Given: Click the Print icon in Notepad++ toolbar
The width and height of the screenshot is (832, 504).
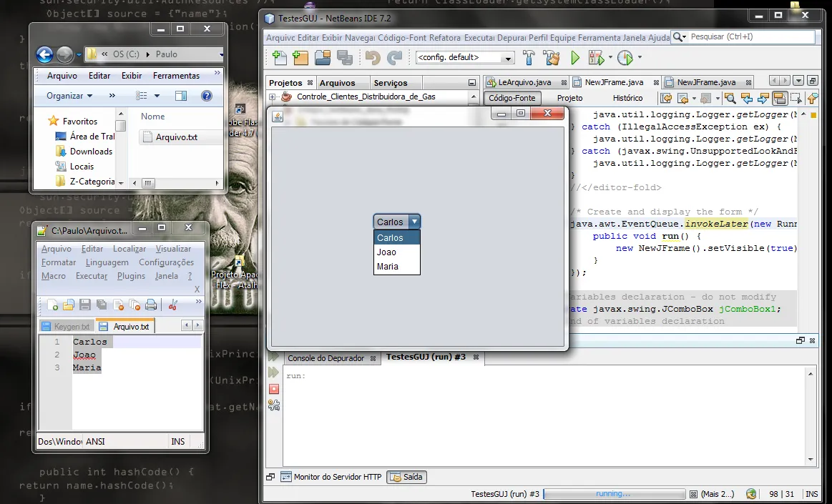Looking at the screenshot, I should click(x=151, y=305).
